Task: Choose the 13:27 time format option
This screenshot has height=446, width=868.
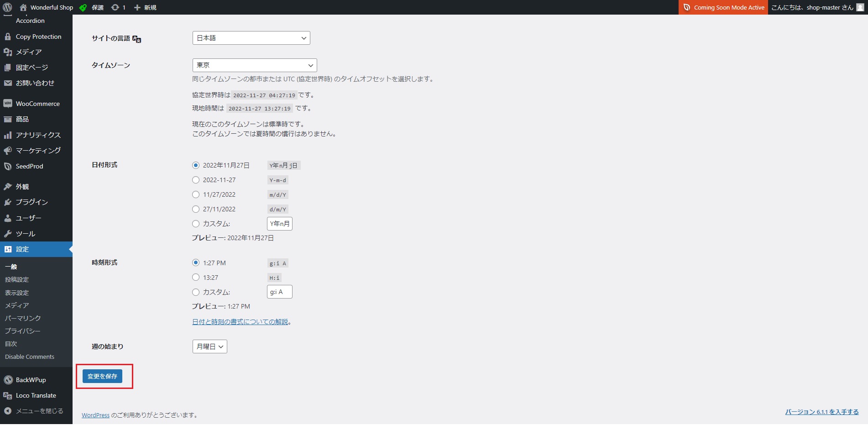Action: pyautogui.click(x=196, y=278)
